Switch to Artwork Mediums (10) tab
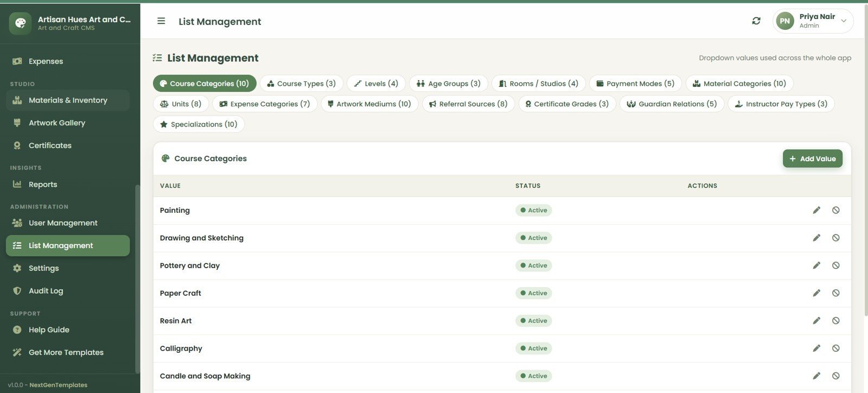Viewport: 868px width, 393px height. coord(369,104)
